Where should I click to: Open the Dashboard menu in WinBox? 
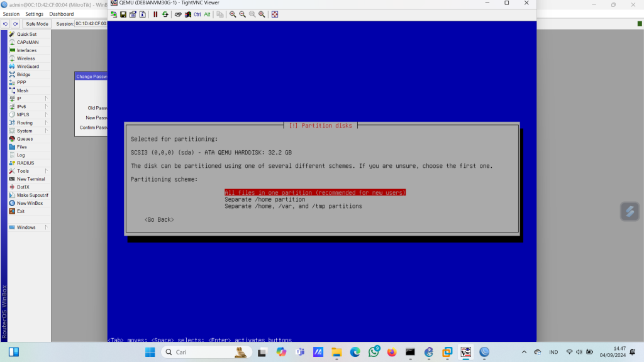point(61,14)
